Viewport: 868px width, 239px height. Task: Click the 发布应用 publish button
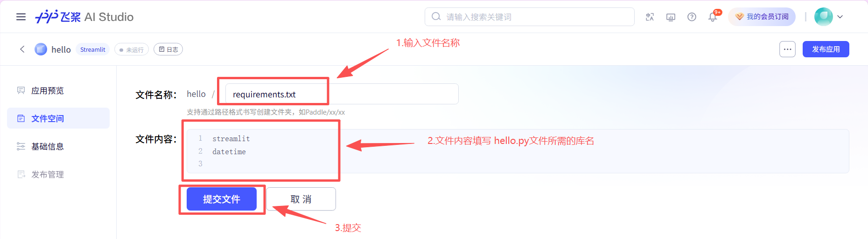click(x=826, y=49)
